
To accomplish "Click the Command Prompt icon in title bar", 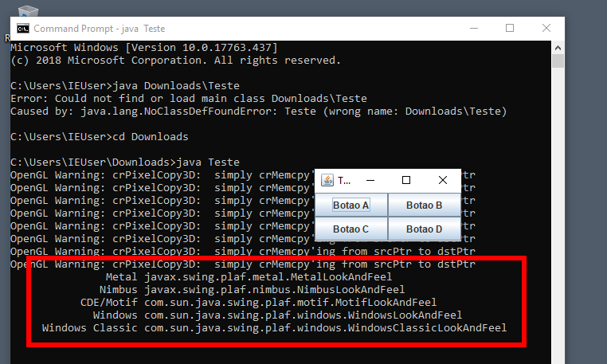I will point(23,29).
